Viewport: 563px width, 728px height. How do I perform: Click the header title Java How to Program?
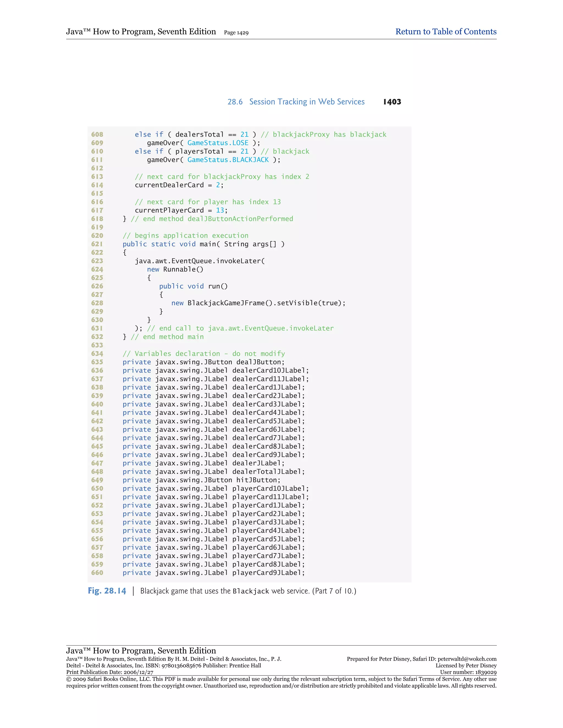coord(141,32)
